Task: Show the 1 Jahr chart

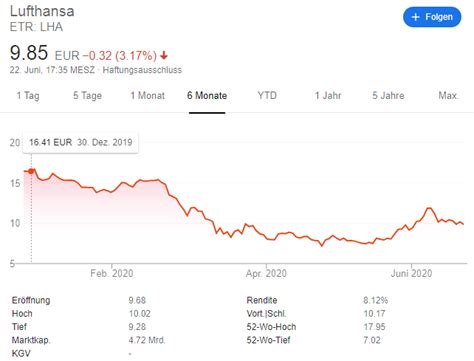Action: pyautogui.click(x=328, y=96)
